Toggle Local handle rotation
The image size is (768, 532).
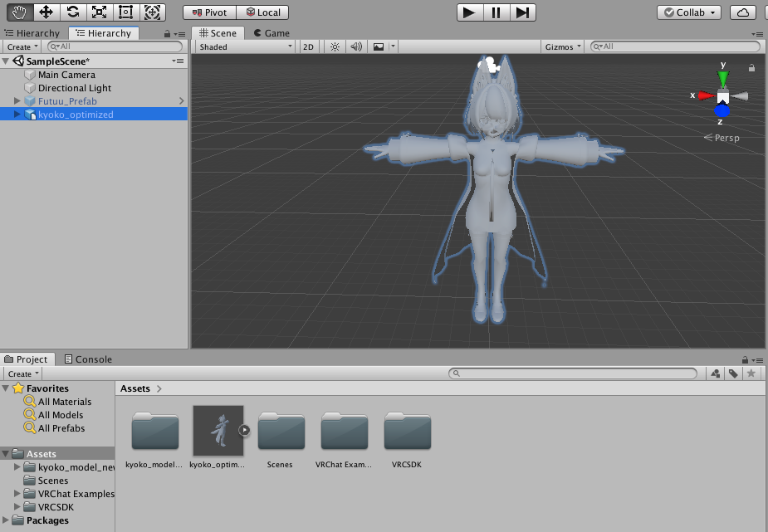coord(263,12)
